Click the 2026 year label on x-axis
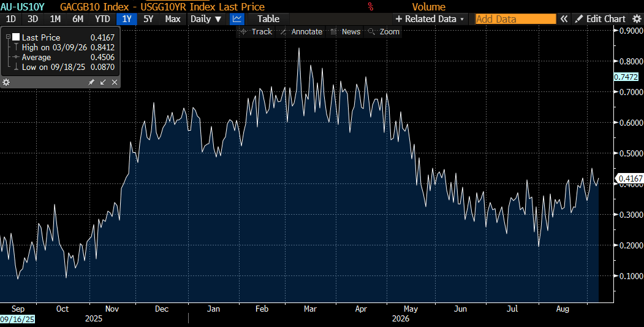 [x=401, y=319]
